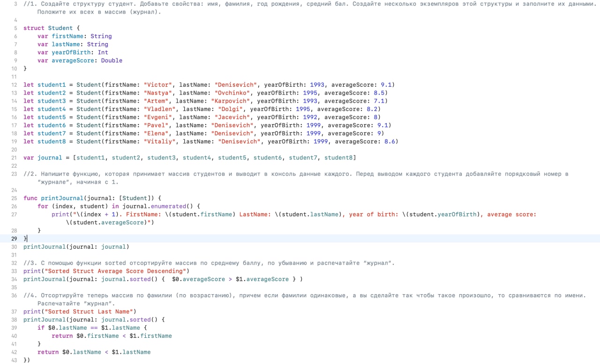
Task: Click 'var averageScore: Double' property line
Action: pos(80,60)
